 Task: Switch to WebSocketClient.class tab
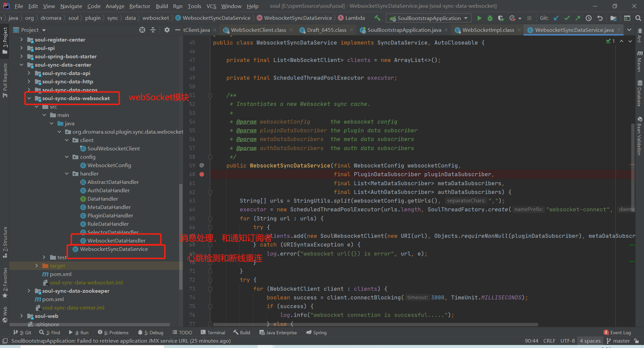click(258, 30)
